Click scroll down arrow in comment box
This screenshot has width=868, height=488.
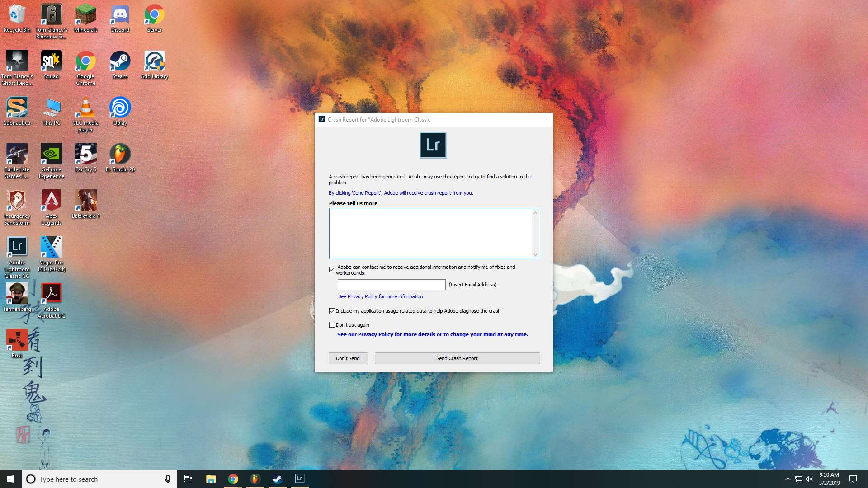point(535,255)
